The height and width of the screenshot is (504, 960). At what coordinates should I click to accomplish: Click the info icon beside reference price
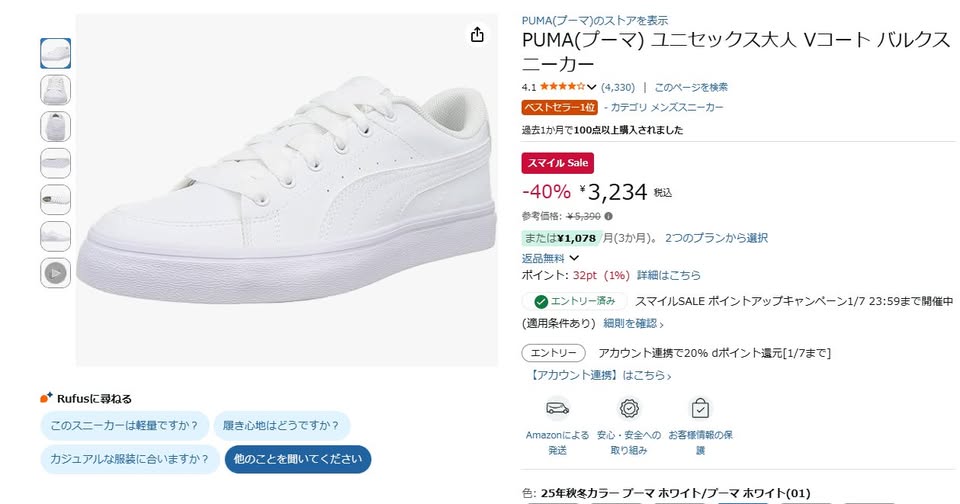[x=608, y=216]
